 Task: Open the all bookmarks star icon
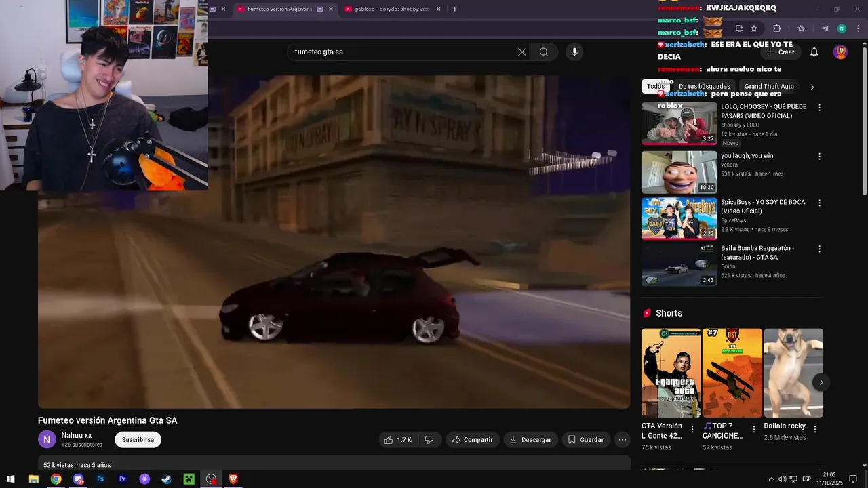801,28
